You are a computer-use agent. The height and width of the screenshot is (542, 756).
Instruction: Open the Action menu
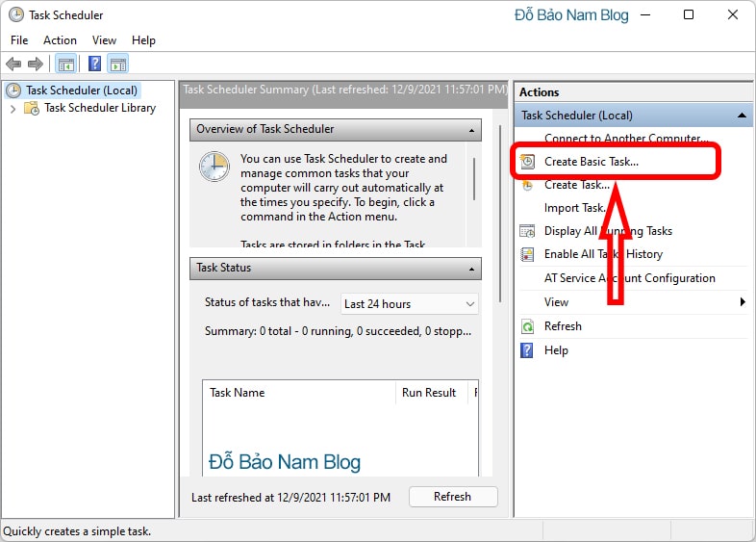click(x=60, y=40)
